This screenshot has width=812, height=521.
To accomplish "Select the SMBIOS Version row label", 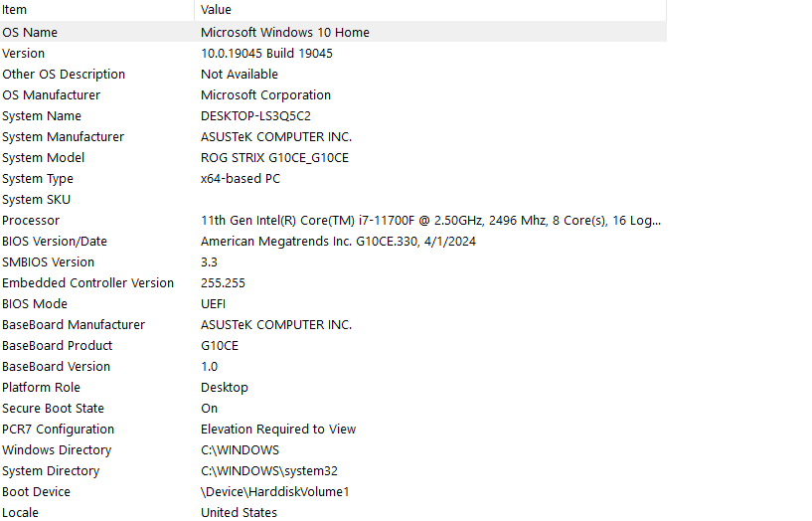I will tap(48, 262).
